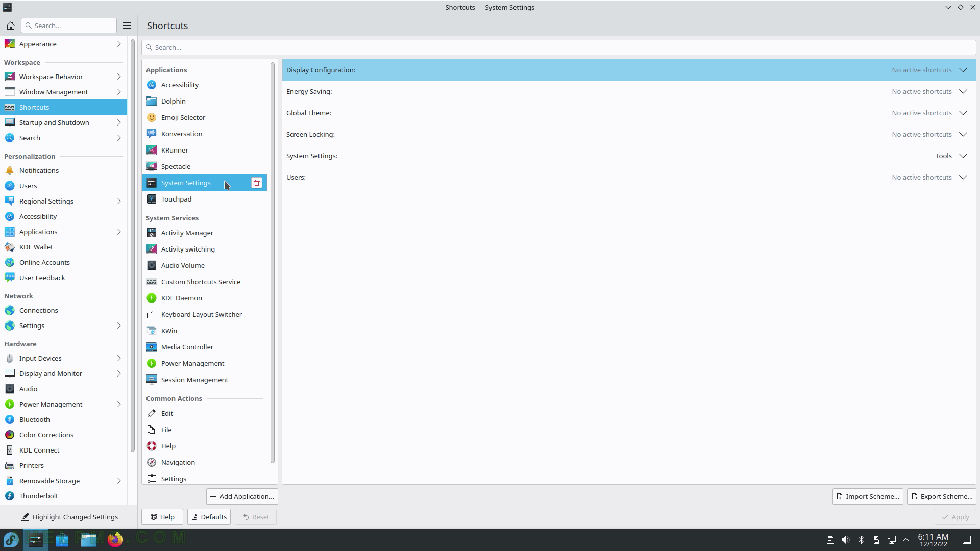980x551 pixels.
Task: Open the Notifications settings page
Action: click(63, 170)
